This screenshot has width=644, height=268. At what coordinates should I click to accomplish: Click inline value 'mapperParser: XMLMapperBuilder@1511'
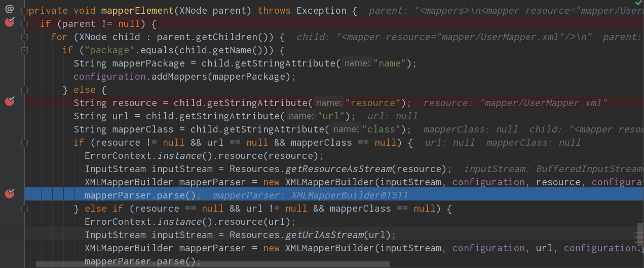tap(310, 195)
